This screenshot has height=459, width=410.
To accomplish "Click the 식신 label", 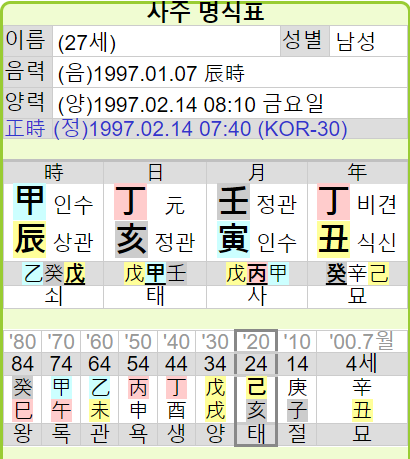I will pyautogui.click(x=377, y=242).
